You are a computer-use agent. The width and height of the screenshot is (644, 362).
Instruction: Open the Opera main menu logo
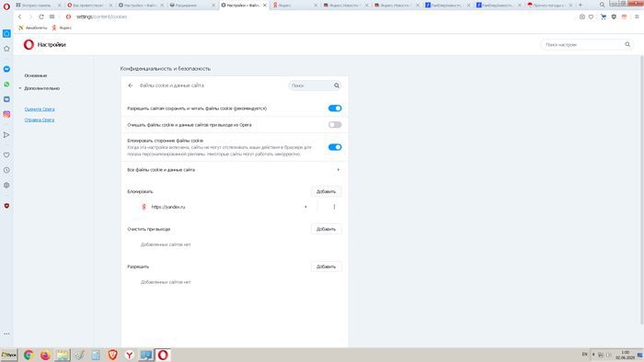(6, 6)
